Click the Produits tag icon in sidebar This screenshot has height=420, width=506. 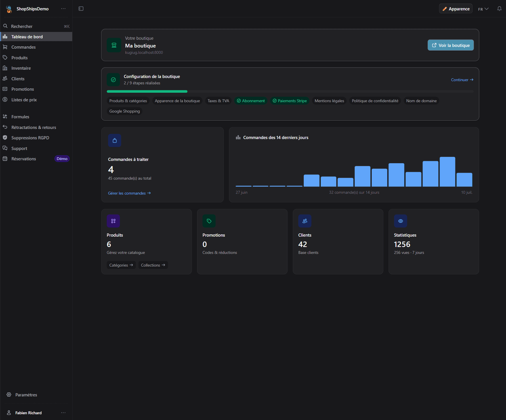pyautogui.click(x=5, y=58)
